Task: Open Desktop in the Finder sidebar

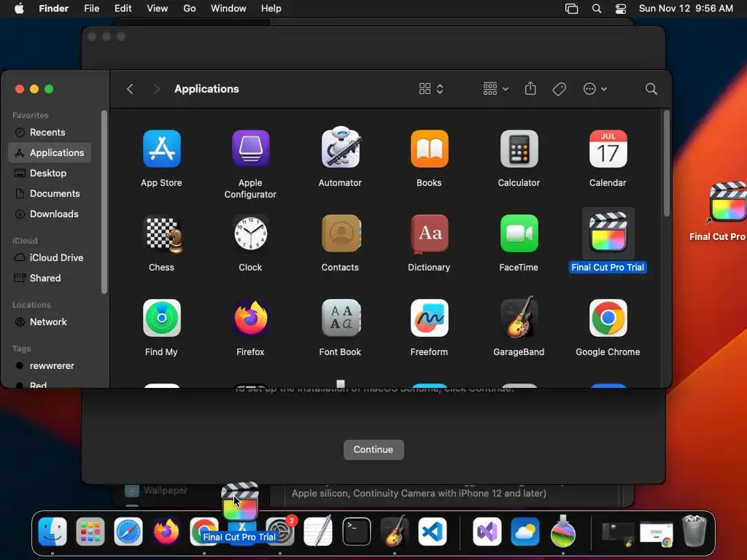Action: click(50, 173)
